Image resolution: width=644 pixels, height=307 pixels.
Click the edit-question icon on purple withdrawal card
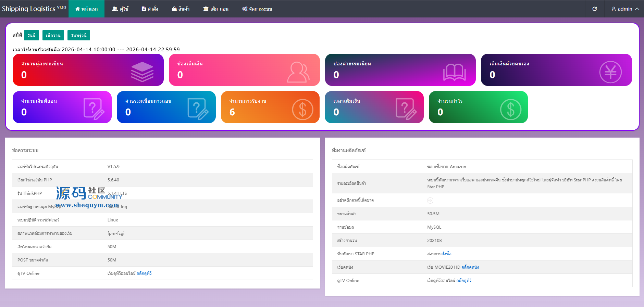[94, 109]
